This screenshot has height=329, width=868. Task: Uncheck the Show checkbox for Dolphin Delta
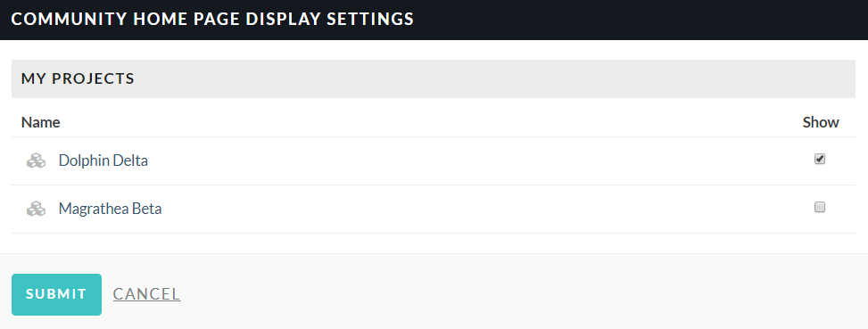pyautogui.click(x=820, y=160)
